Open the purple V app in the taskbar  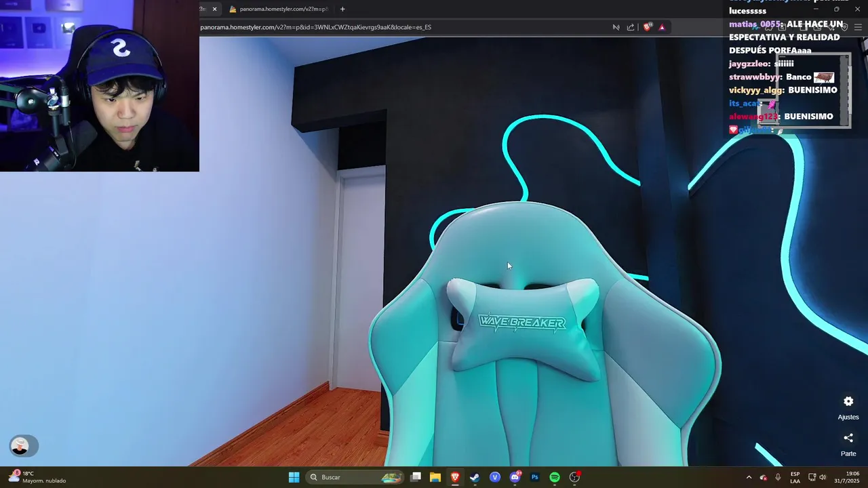[x=495, y=477]
